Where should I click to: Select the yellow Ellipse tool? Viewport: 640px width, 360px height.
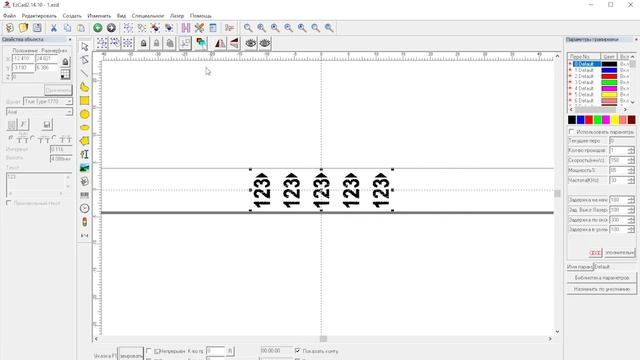84,127
